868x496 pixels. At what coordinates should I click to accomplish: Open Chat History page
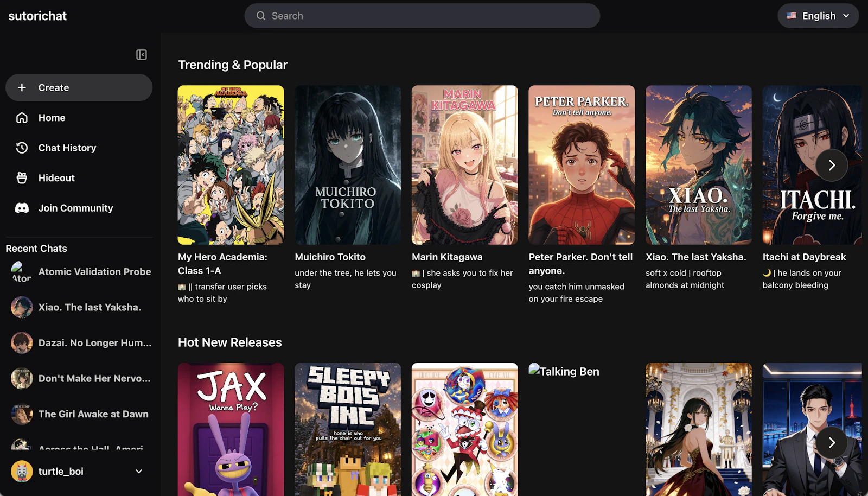(x=79, y=148)
